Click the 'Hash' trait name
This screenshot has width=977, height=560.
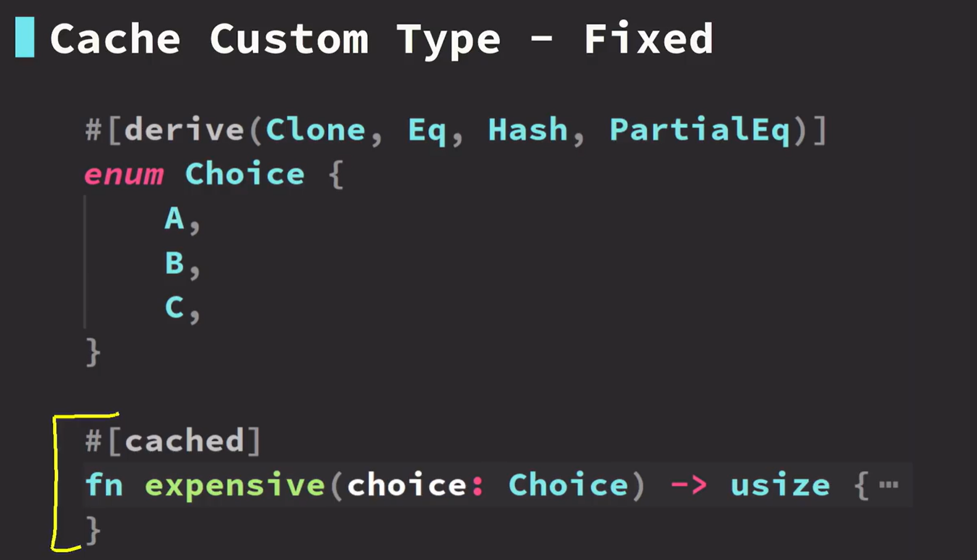[x=528, y=130]
